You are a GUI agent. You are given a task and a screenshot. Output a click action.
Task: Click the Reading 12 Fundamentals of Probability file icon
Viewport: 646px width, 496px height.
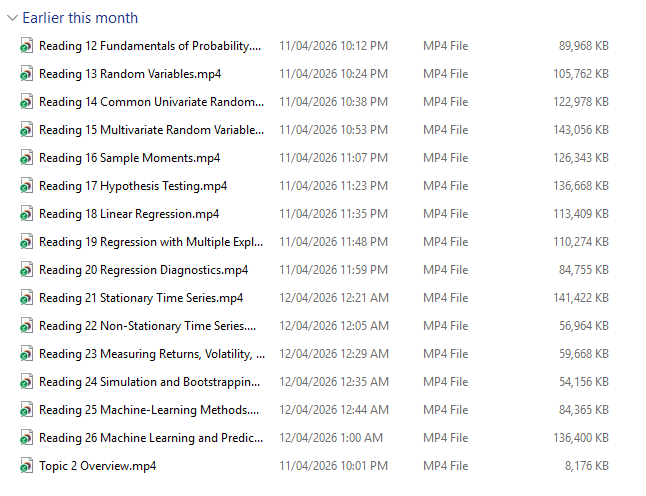tap(27, 46)
